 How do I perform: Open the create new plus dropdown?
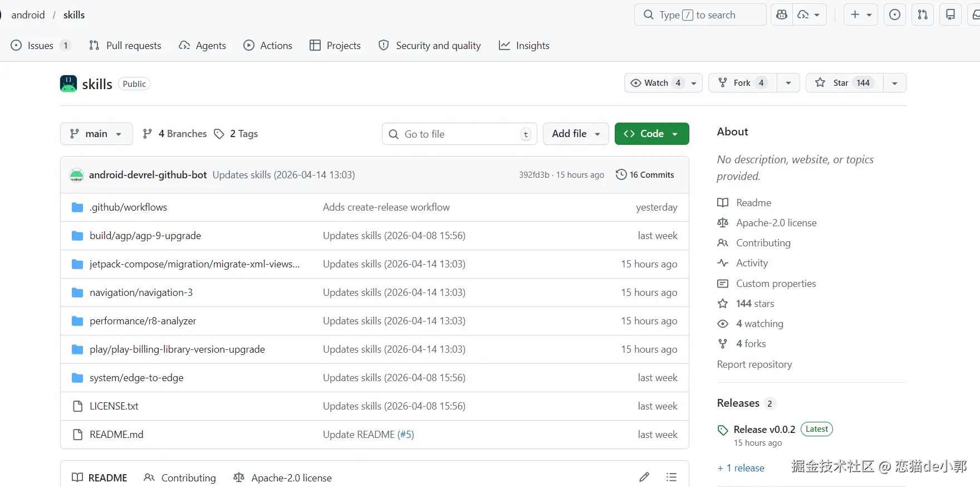click(861, 15)
